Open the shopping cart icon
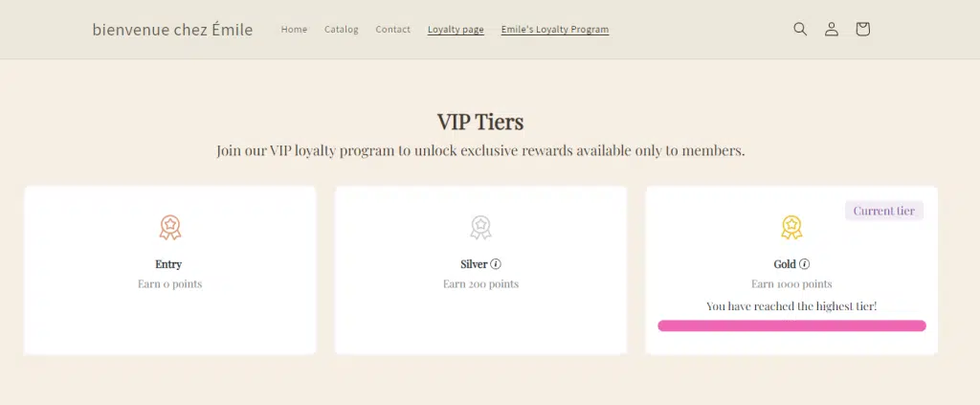The height and width of the screenshot is (405, 980). coord(862,30)
